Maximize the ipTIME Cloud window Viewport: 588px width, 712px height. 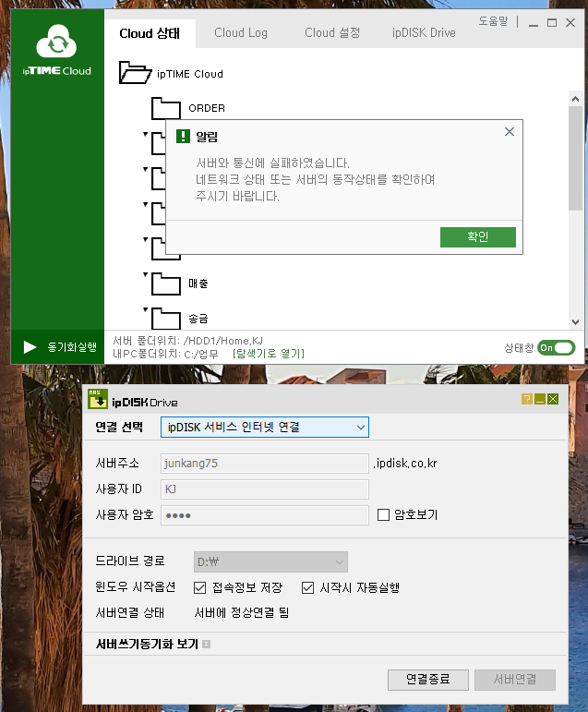point(552,23)
